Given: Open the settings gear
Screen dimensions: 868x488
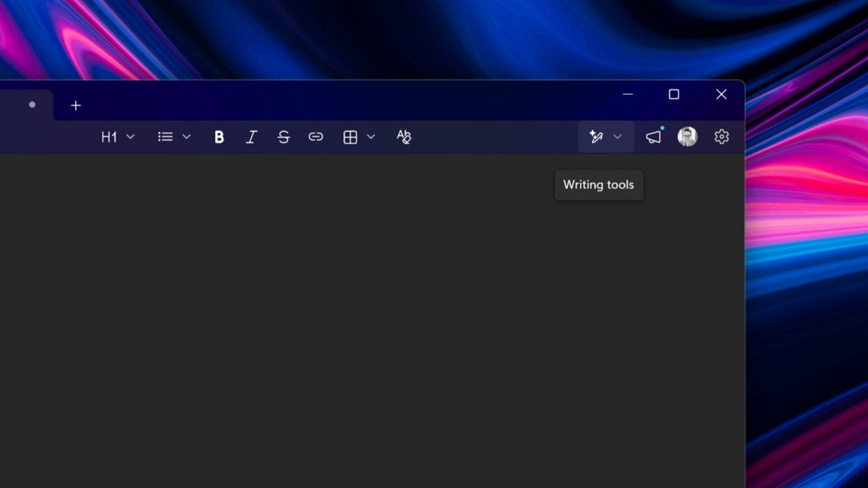Looking at the screenshot, I should coord(722,136).
